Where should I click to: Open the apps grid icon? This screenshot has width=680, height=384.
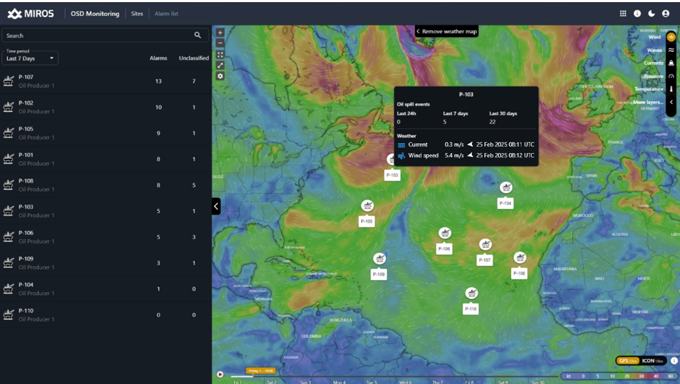[623, 13]
